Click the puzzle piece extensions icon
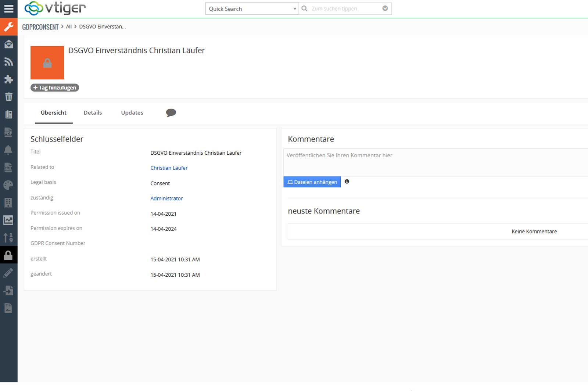This screenshot has width=588, height=391. click(x=8, y=79)
